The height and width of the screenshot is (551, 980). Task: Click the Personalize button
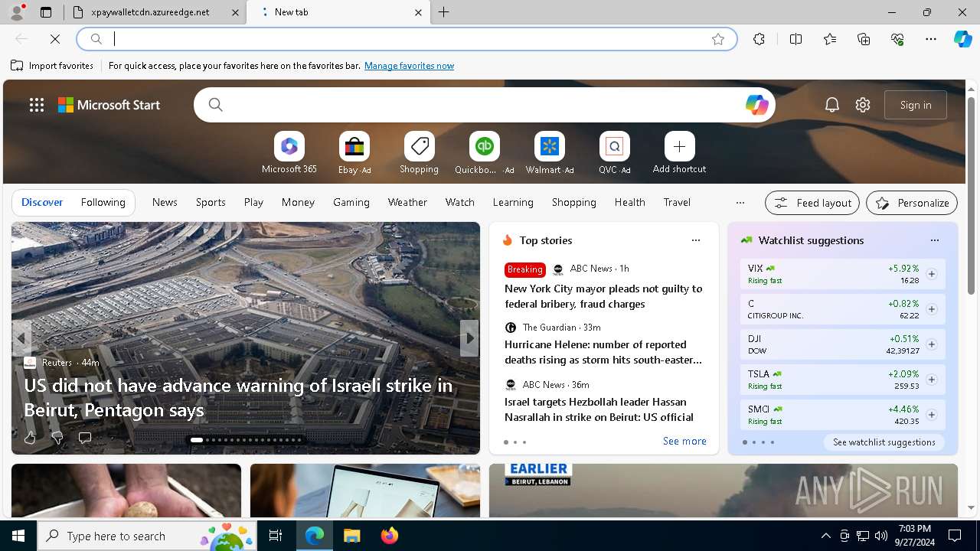tap(912, 203)
